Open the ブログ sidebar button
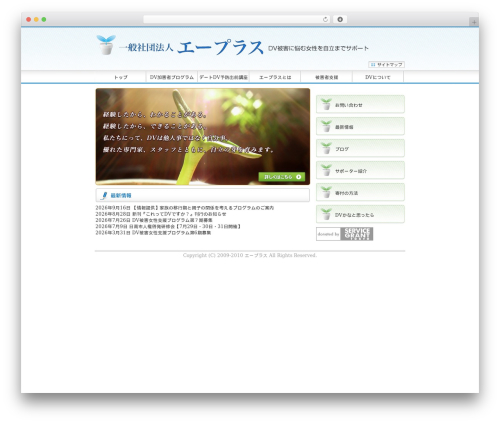Screen dimensions: 500x423 [x=360, y=148]
